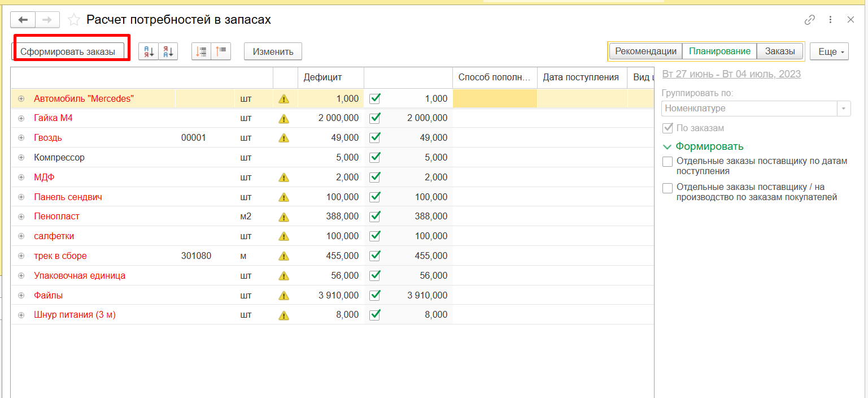Expand all groups toolbar icon
Screen dimensions: 868x398
click(x=202, y=51)
